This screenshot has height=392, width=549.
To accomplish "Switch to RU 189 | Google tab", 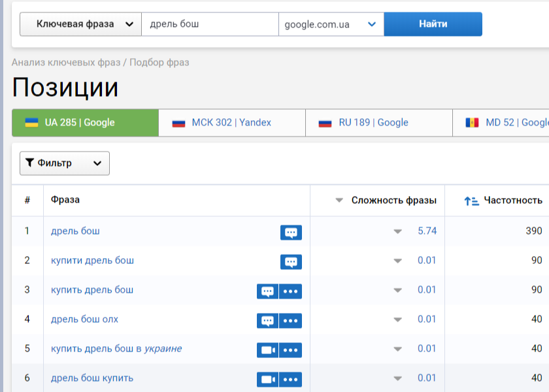I will click(378, 122).
